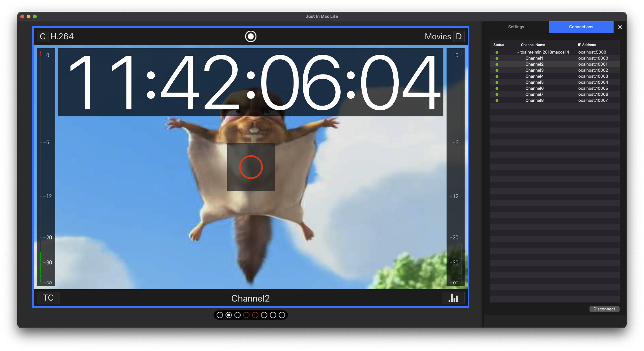Click the toaintelmini2018macos14 host name
The height and width of the screenshot is (351, 644).
click(x=544, y=52)
